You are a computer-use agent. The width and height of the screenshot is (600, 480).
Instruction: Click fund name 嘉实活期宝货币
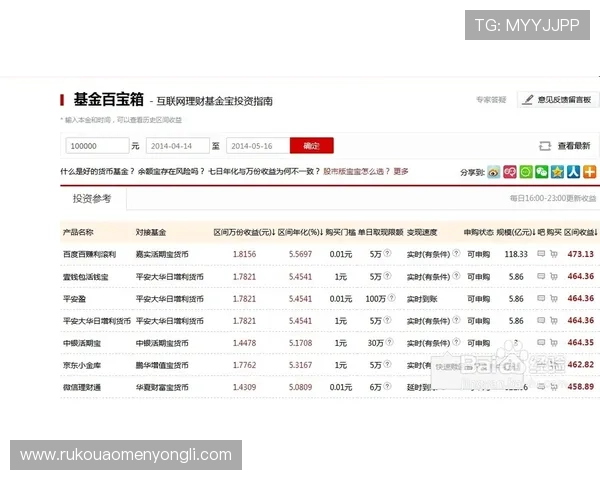pyautogui.click(x=162, y=255)
